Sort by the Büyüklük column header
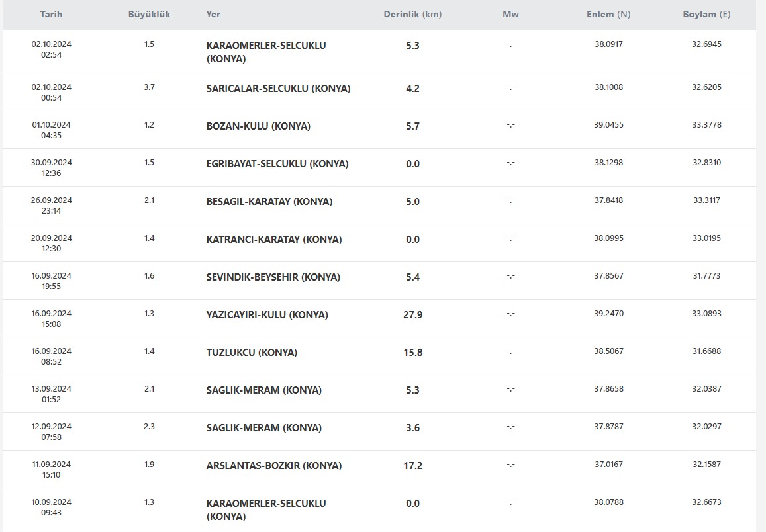 149,14
